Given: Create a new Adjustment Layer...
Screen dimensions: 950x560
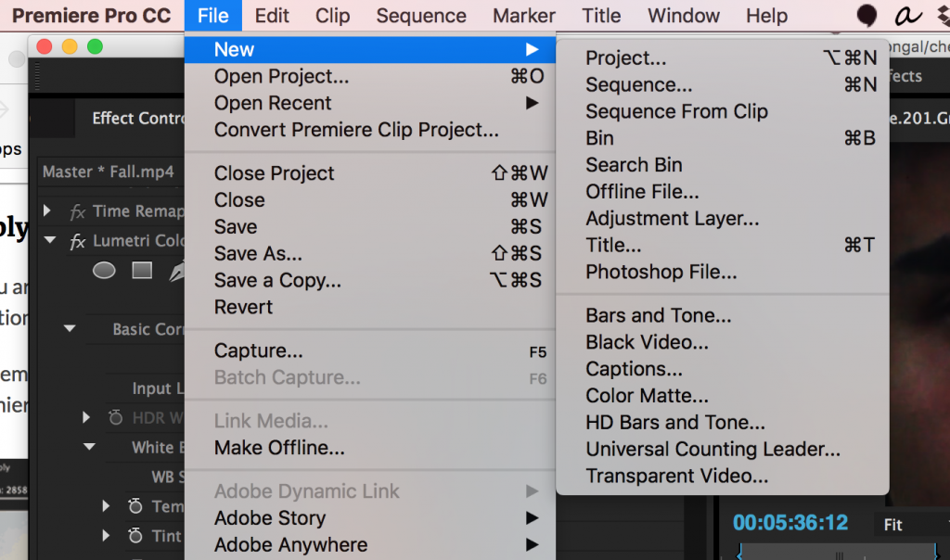Looking at the screenshot, I should click(722, 218).
